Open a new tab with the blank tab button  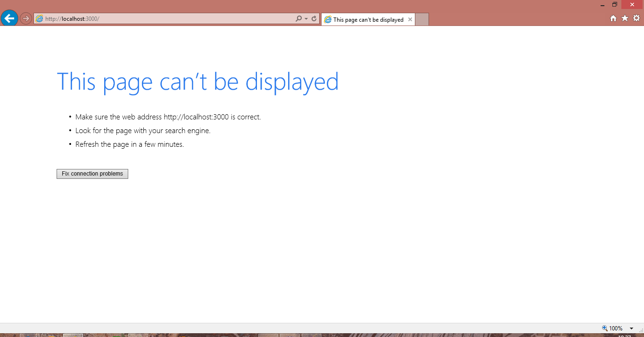422,19
